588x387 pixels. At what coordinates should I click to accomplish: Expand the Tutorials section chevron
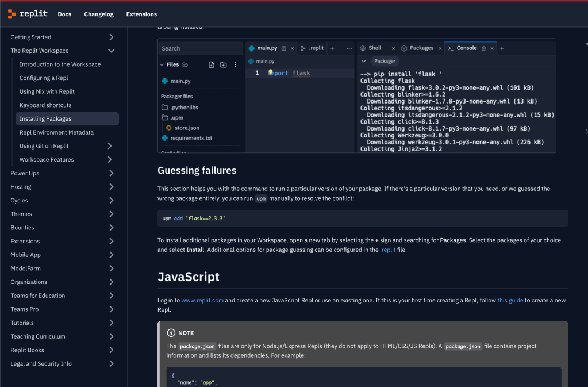point(112,323)
